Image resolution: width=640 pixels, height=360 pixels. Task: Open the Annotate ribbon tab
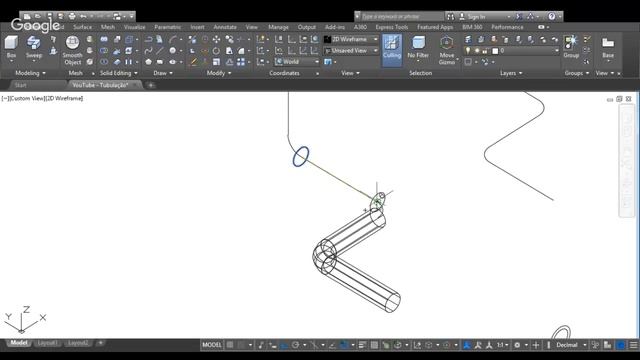click(x=225, y=27)
